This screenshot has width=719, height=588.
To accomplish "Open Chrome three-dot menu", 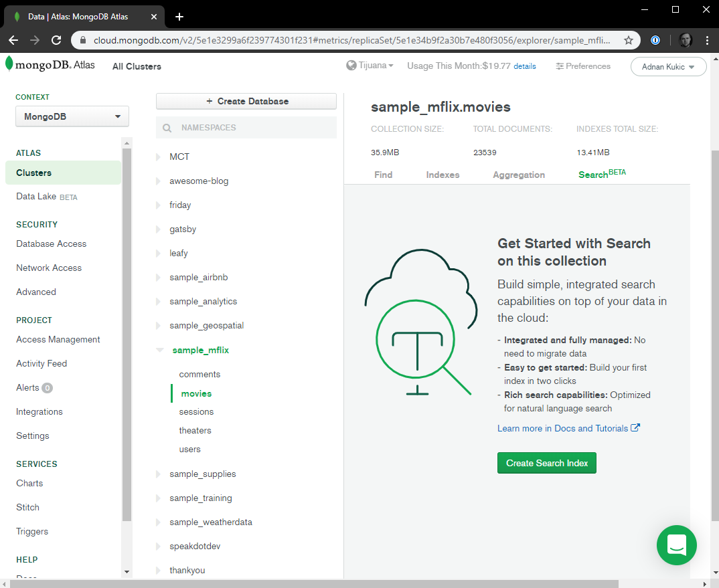I will [707, 40].
